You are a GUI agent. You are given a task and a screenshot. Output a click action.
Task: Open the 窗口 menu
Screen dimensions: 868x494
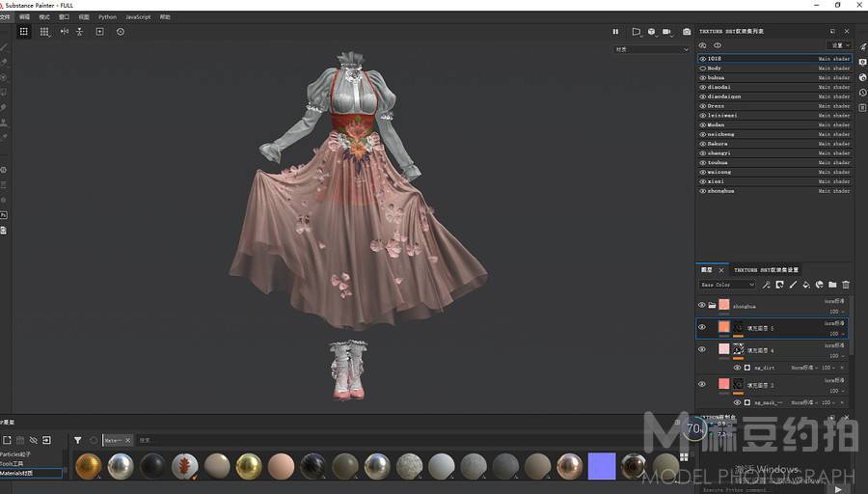[x=65, y=17]
